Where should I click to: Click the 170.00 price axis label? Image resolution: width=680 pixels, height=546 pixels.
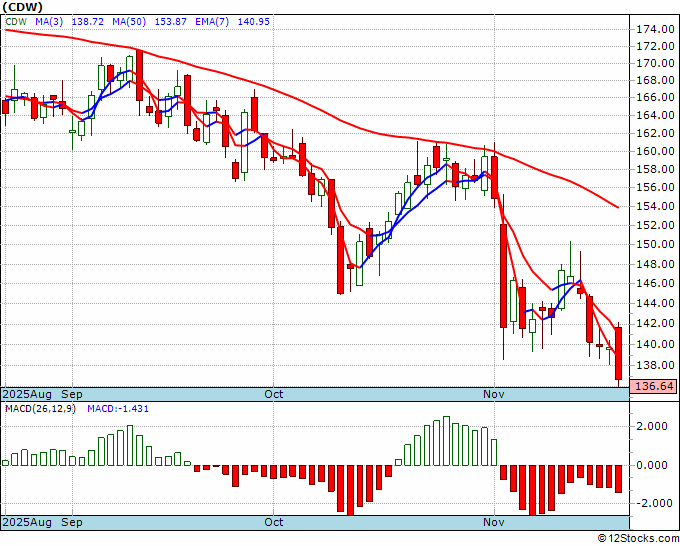click(655, 63)
